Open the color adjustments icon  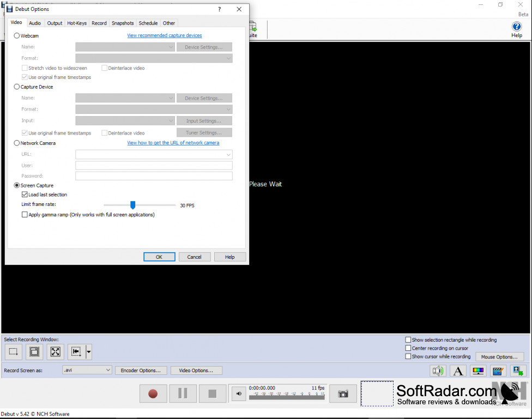point(478,371)
